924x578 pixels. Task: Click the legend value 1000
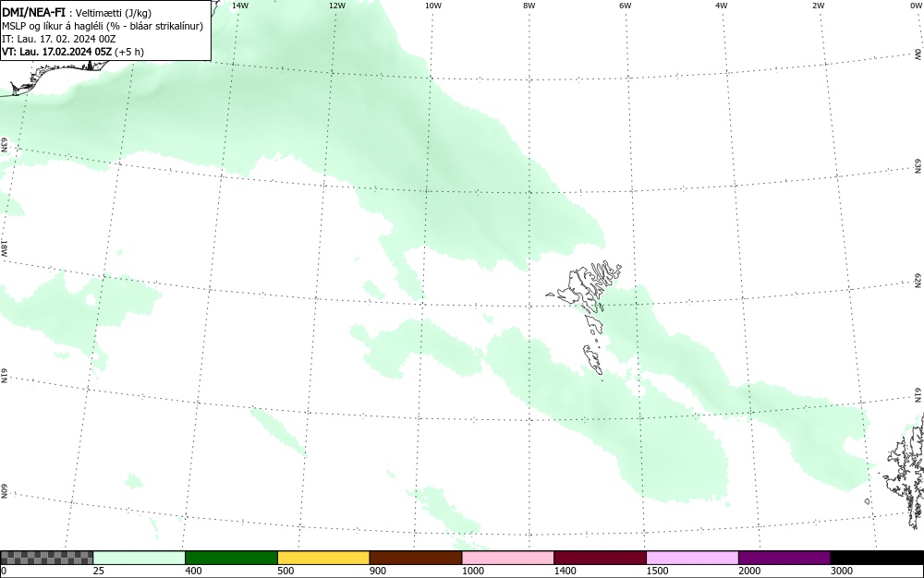coord(472,571)
